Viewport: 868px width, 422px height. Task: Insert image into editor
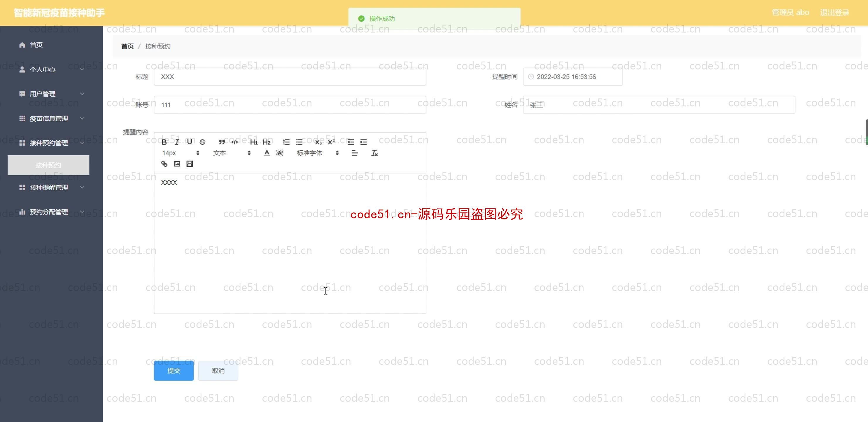(x=177, y=164)
